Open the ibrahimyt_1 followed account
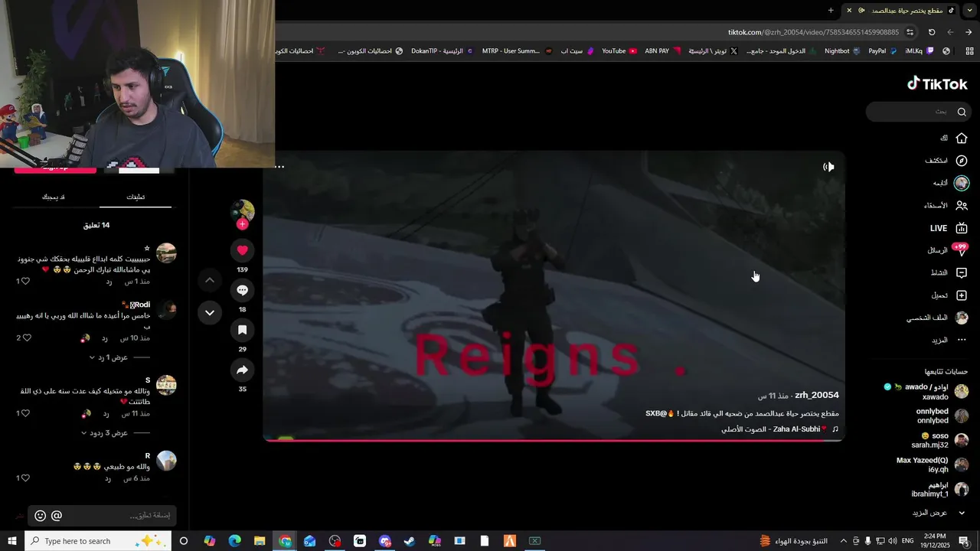 click(x=940, y=489)
